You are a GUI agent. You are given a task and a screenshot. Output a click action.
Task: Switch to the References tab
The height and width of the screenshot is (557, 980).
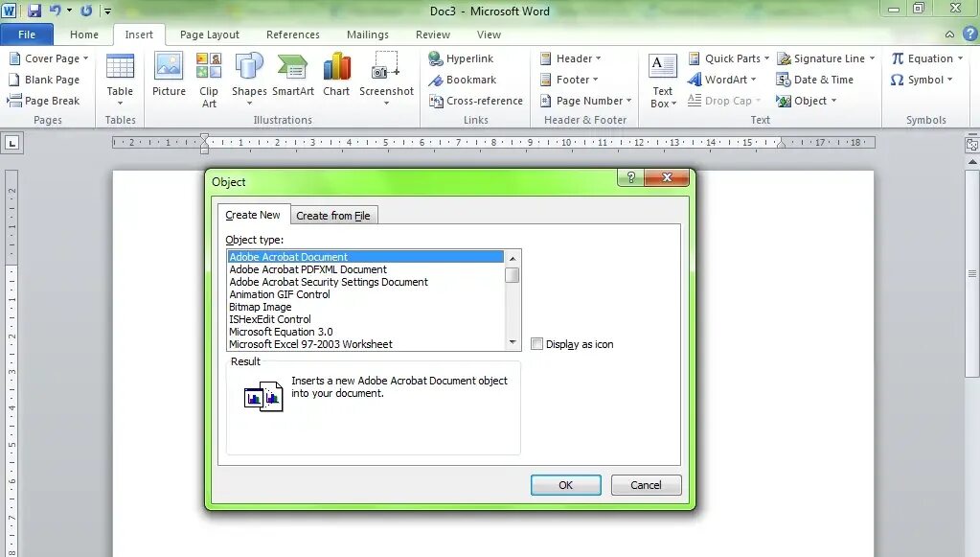[292, 35]
